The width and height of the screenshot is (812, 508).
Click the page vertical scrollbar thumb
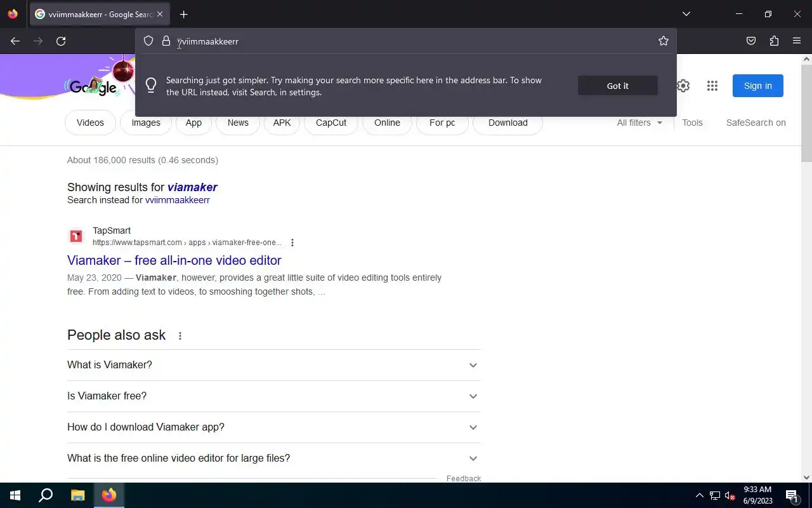click(807, 112)
